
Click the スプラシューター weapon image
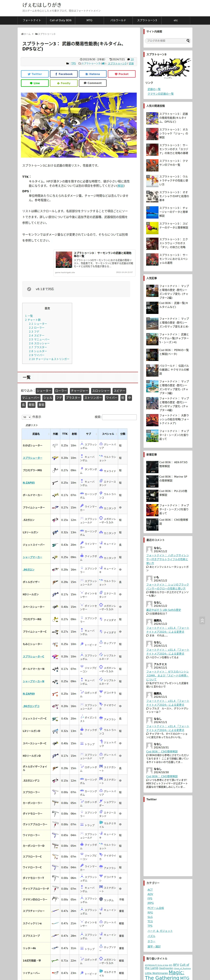[x=55, y=458]
